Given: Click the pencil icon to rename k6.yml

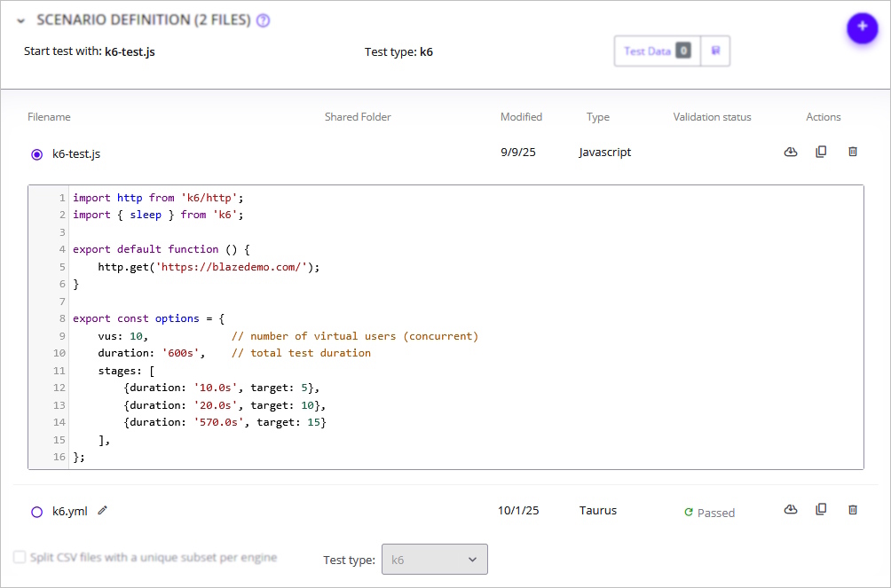Looking at the screenshot, I should 103,510.
